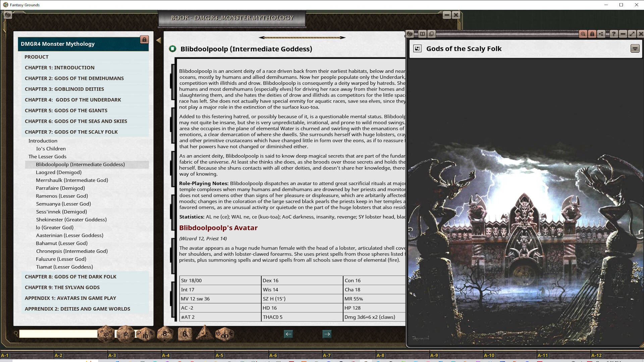Select hotkey slot A-1

[27, 355]
